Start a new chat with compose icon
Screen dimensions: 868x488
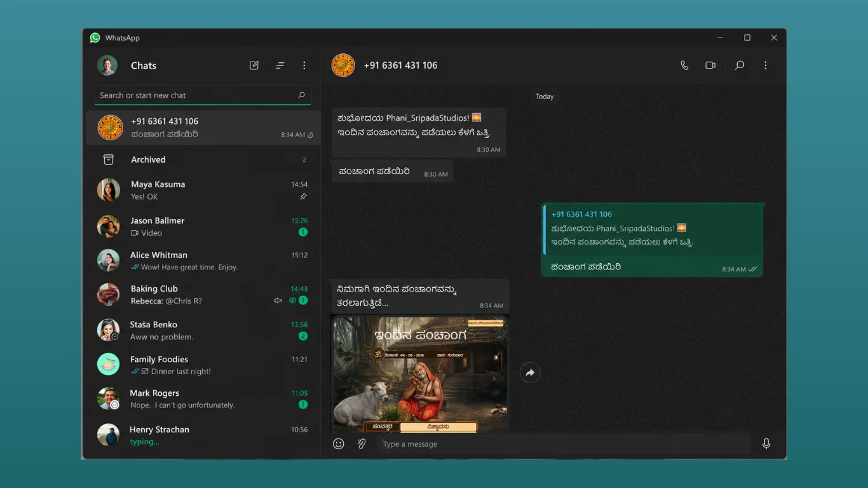(254, 65)
